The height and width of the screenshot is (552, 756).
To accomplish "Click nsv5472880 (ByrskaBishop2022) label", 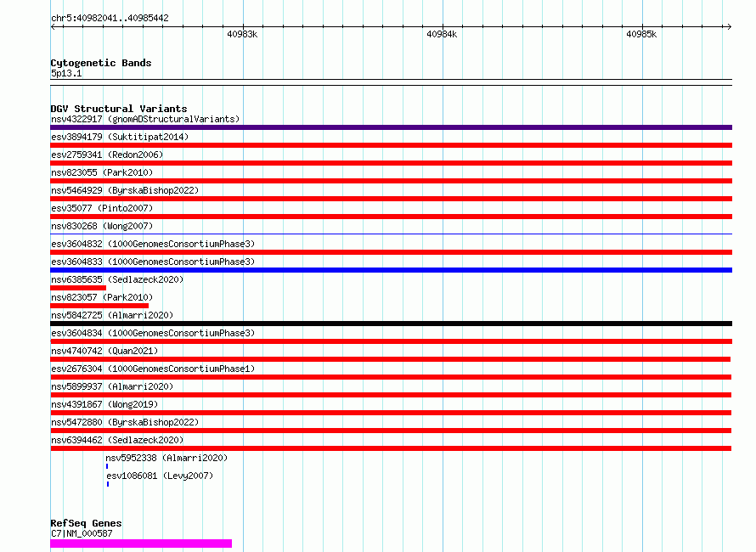I will (125, 422).
